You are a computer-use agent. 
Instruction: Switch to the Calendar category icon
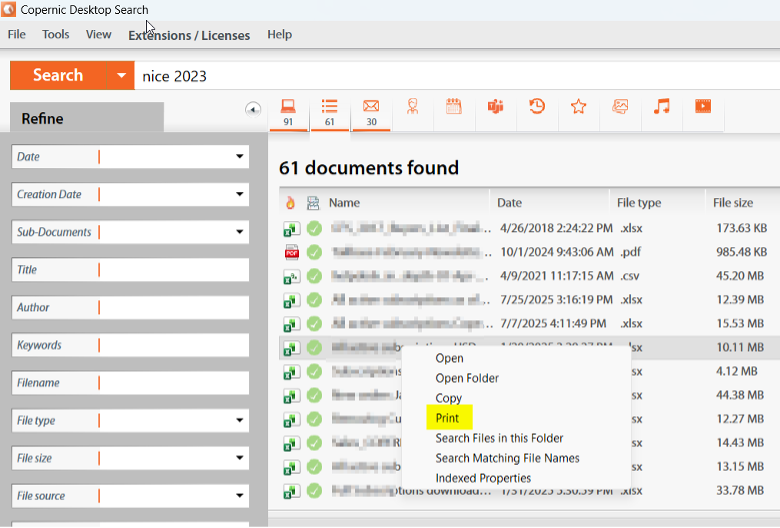tap(453, 106)
